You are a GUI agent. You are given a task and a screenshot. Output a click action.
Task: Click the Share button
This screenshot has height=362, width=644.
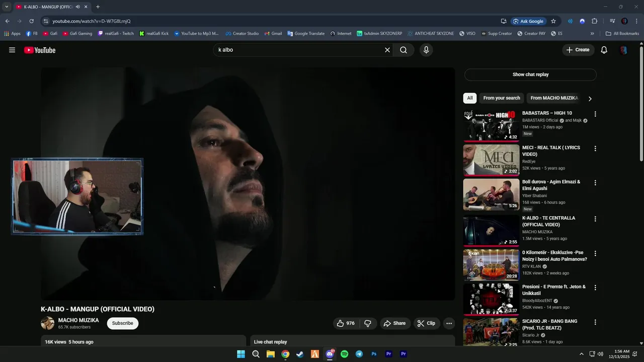(x=394, y=323)
